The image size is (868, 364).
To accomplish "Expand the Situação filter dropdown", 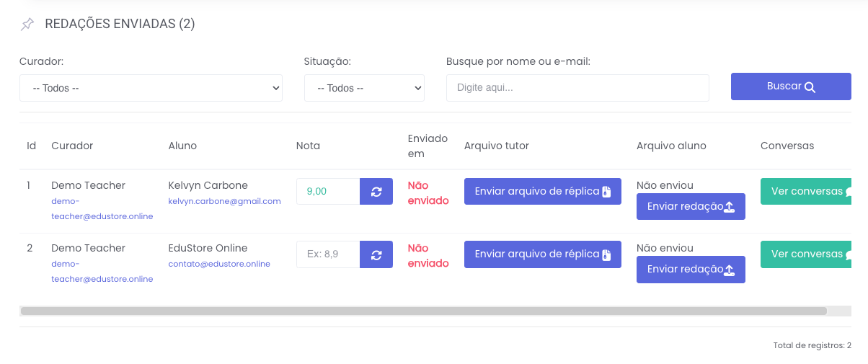I will click(364, 88).
